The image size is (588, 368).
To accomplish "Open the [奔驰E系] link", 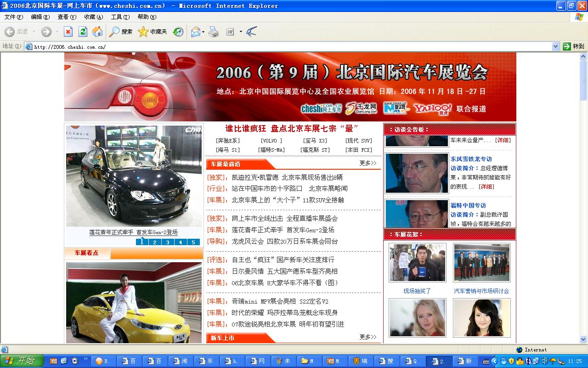I will point(228,141).
